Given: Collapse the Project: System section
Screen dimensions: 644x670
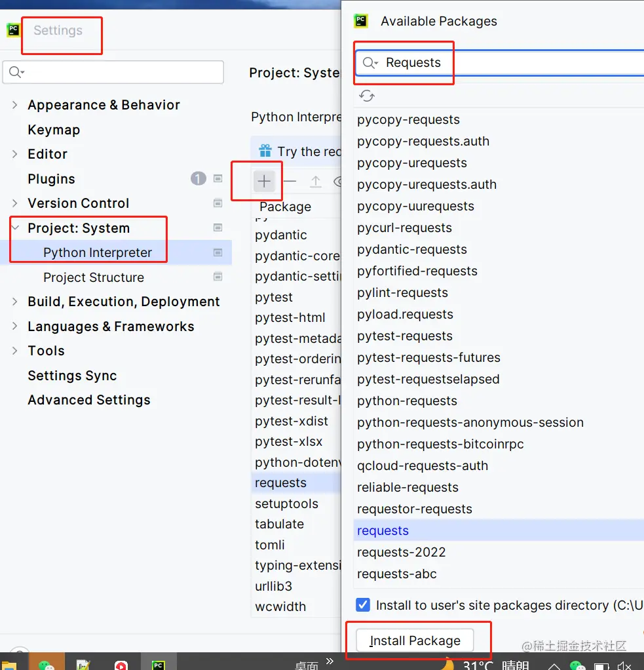Looking at the screenshot, I should tap(15, 227).
